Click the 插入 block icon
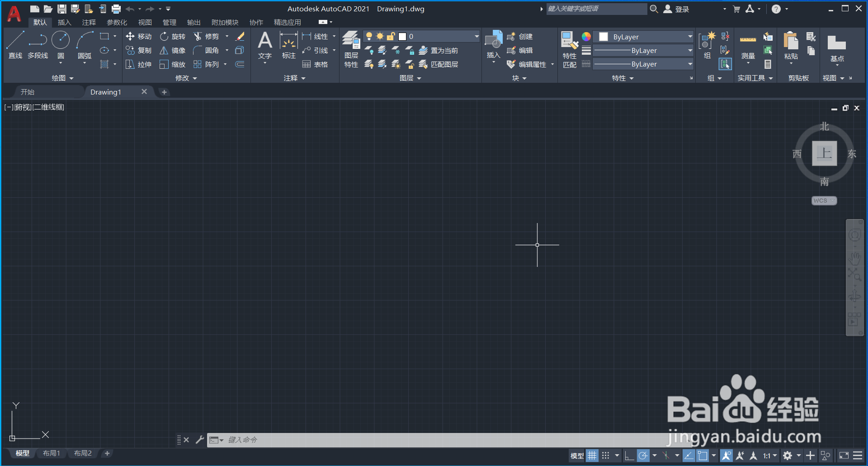 pos(493,44)
